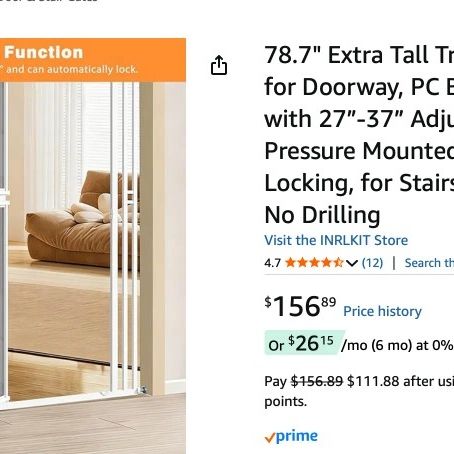
Task: Click the 4.7 rating number
Action: [273, 263]
